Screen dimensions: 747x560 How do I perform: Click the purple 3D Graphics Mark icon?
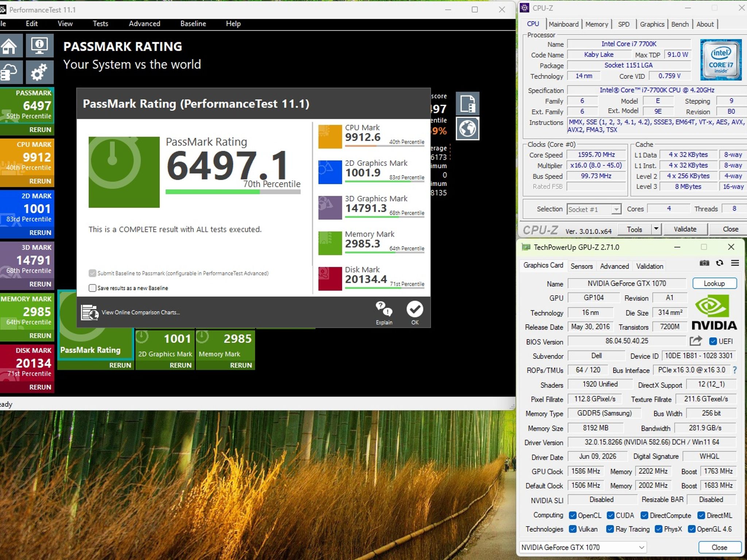(330, 207)
